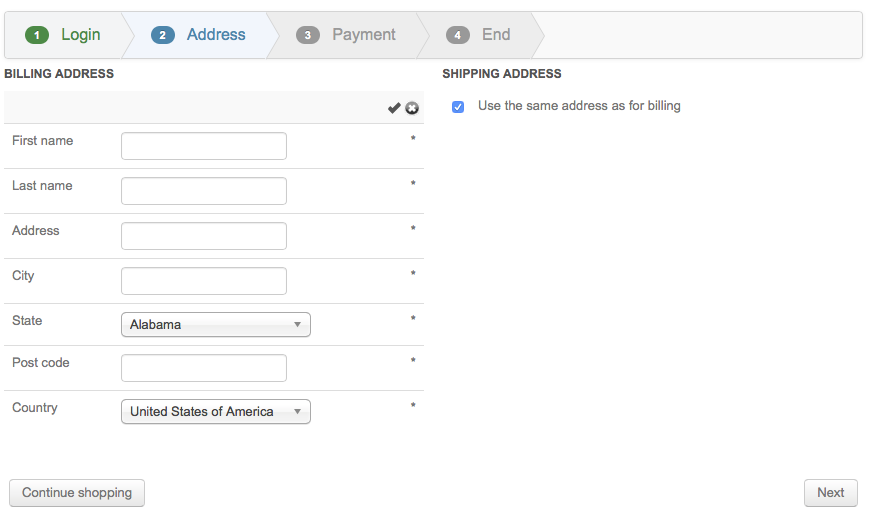
Task: Focus the First name input field
Action: (x=203, y=146)
